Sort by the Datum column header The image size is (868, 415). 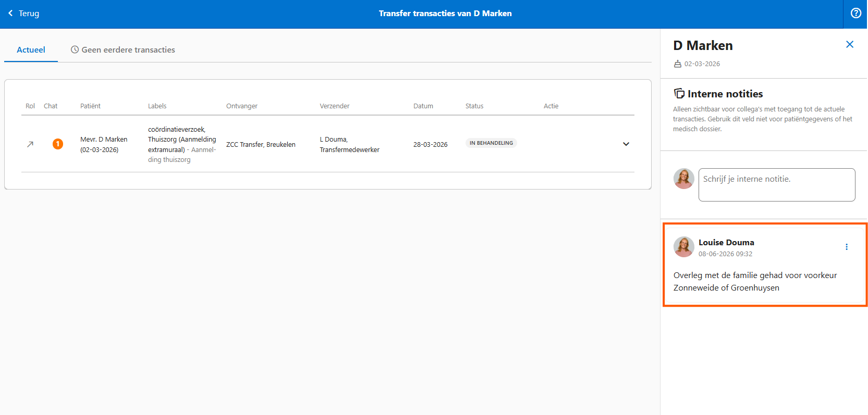(x=423, y=106)
